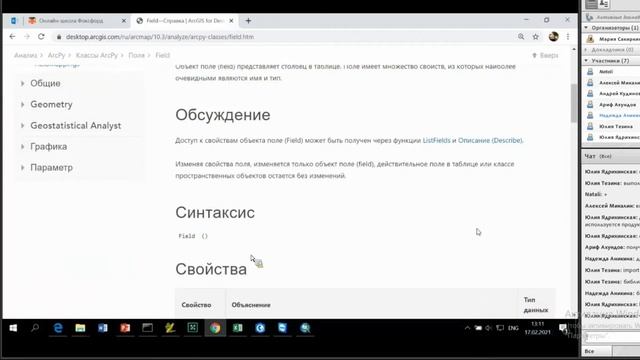Viewport: 640px width, 360px height.
Task: Open the Классы ArcPy breadcrumb link
Action: (97, 55)
